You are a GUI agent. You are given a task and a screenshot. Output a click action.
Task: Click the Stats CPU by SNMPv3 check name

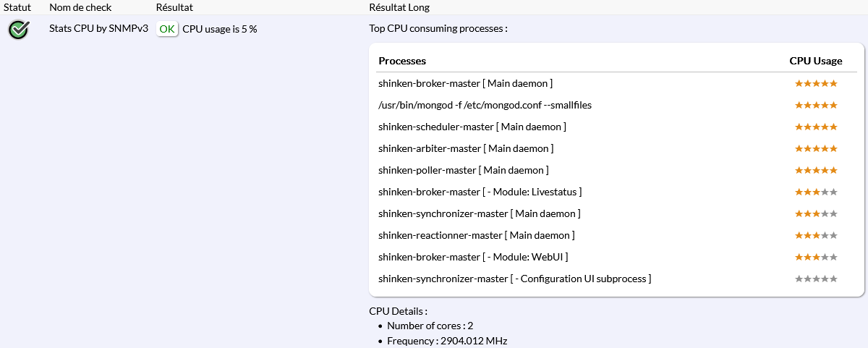(x=98, y=29)
